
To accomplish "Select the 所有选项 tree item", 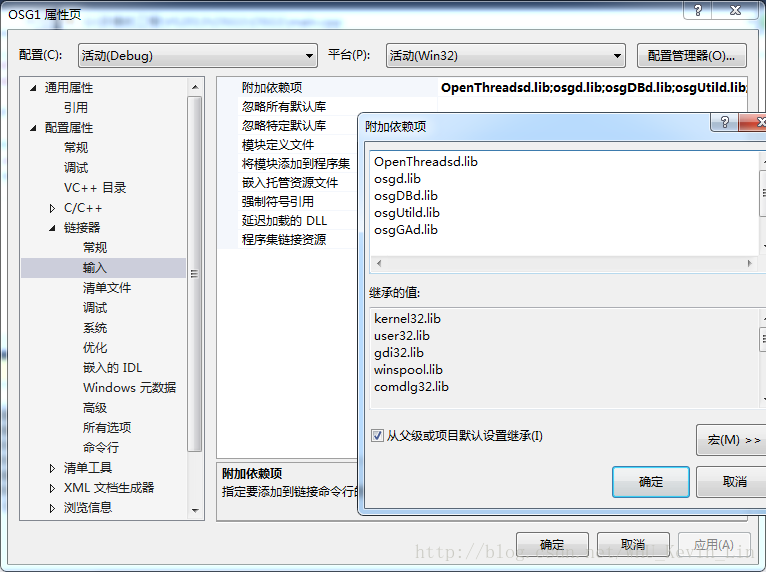I will (107, 428).
